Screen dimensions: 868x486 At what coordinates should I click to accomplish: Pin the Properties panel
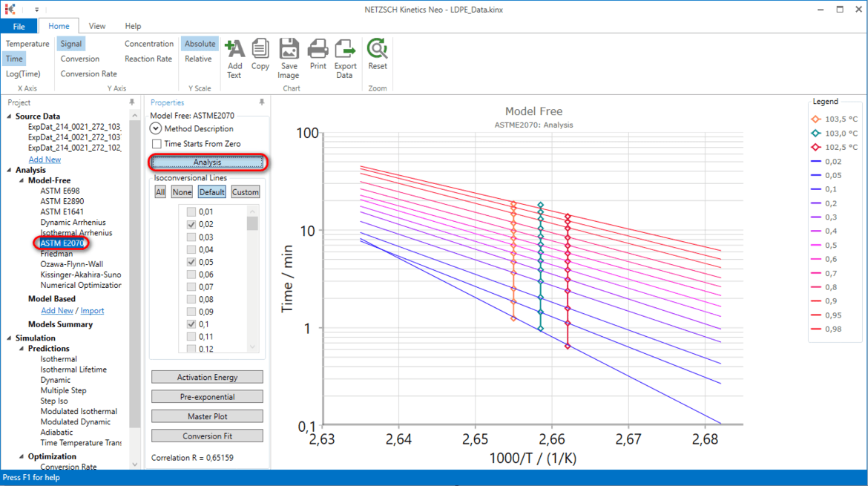262,102
